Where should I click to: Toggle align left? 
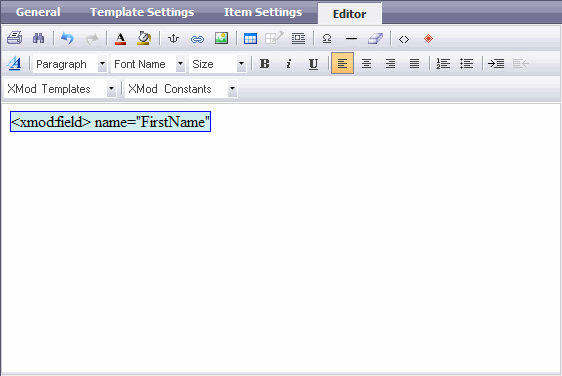click(342, 63)
